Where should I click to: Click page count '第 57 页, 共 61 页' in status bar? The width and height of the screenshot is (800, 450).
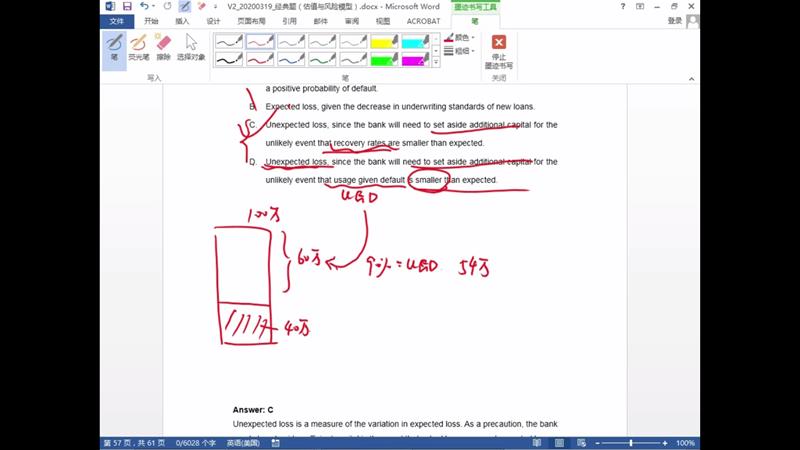pos(134,443)
